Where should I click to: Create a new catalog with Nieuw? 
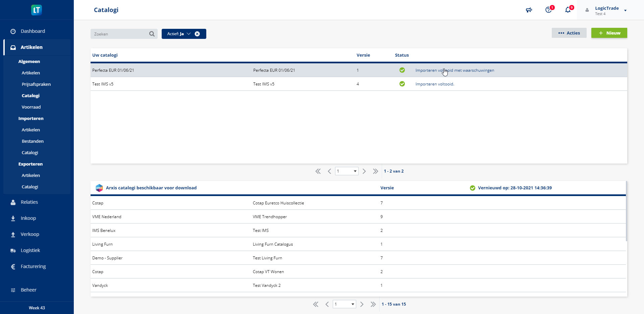click(609, 33)
